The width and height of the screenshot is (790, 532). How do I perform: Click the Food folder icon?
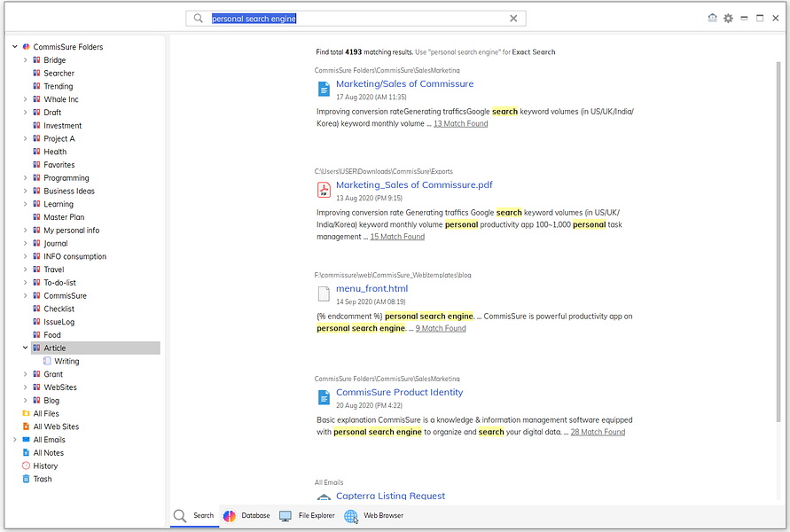pos(36,334)
